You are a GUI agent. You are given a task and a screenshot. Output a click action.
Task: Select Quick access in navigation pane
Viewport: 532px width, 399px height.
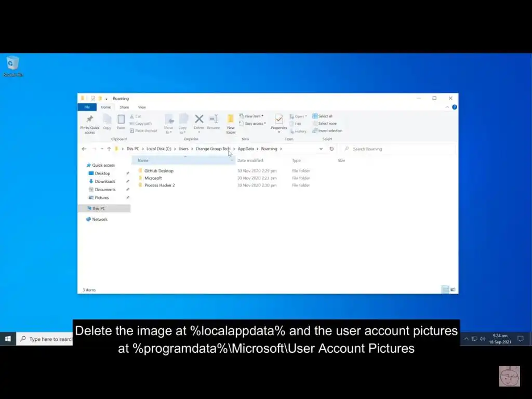103,165
